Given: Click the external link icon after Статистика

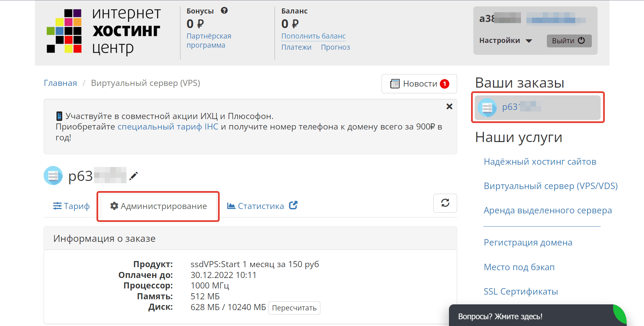Looking at the screenshot, I should 293,205.
